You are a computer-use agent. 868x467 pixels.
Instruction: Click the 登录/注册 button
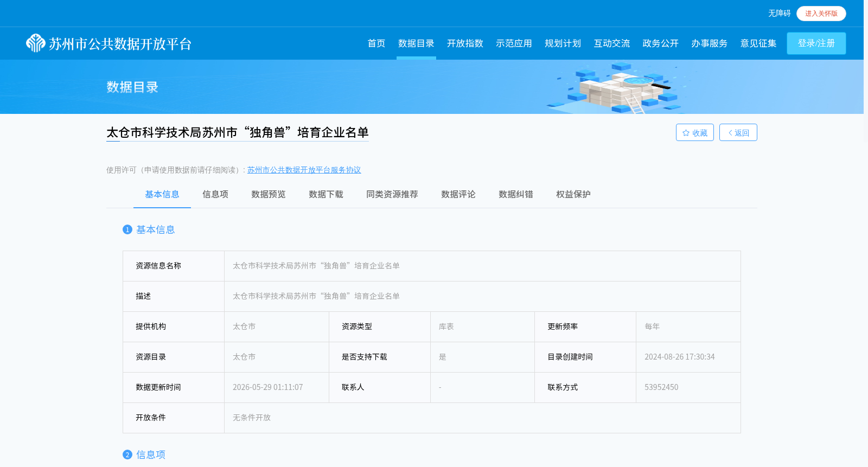click(x=816, y=43)
